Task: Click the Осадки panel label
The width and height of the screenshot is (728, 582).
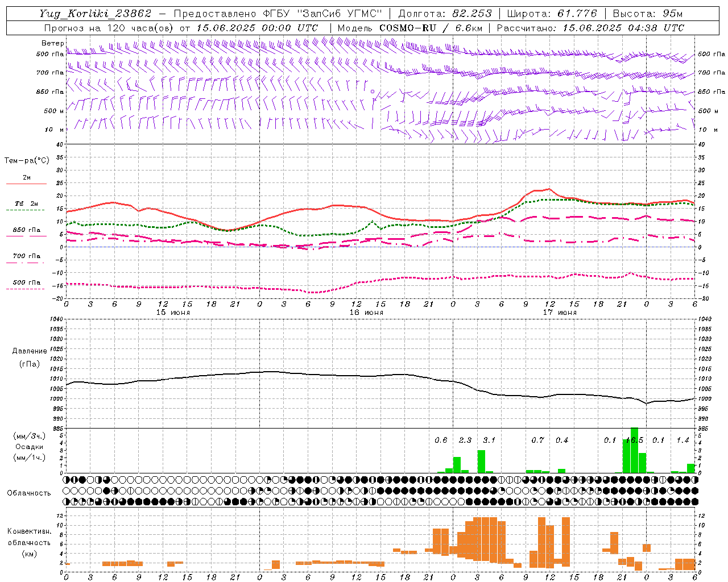Action: point(30,447)
